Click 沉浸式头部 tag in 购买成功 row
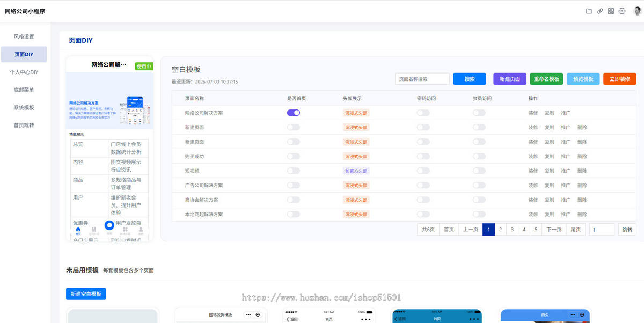The width and height of the screenshot is (644, 323). tap(356, 156)
